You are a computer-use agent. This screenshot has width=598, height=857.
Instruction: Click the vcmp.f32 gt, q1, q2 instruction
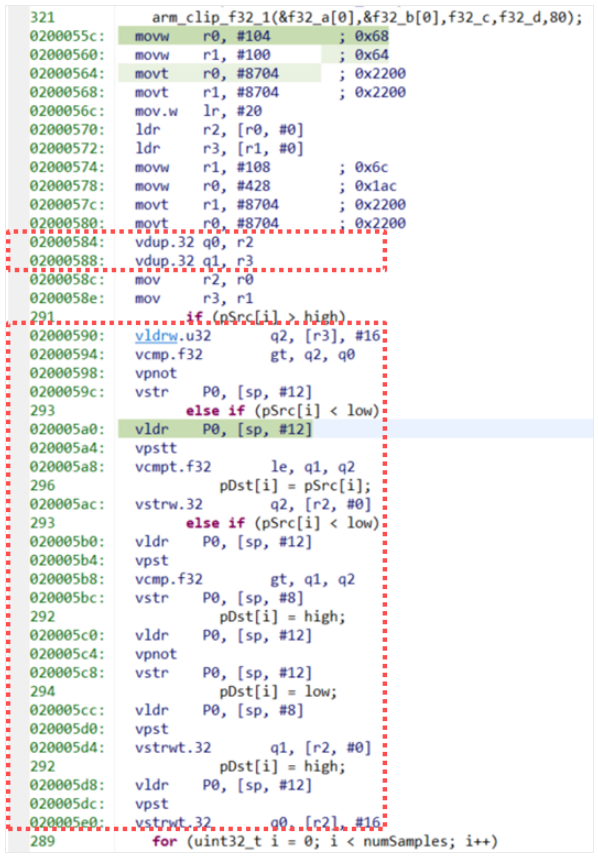(245, 579)
